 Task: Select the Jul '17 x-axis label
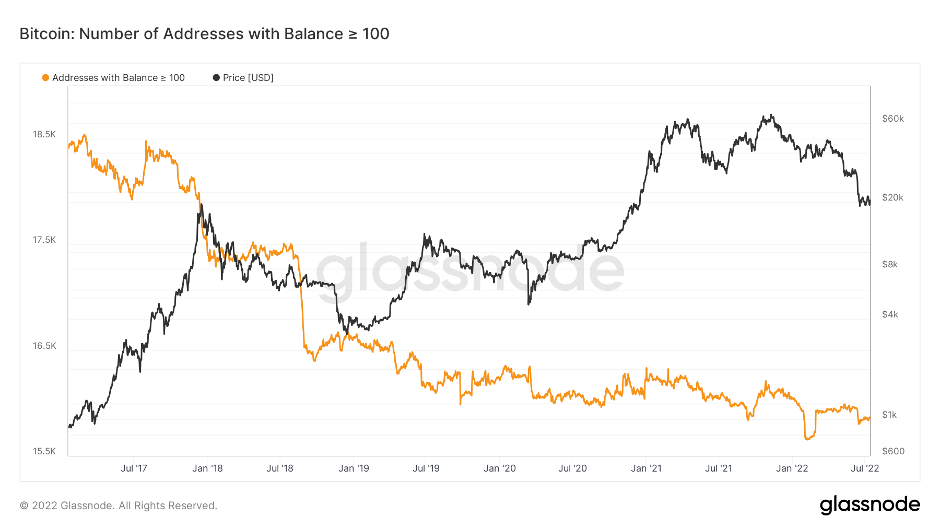coord(134,467)
